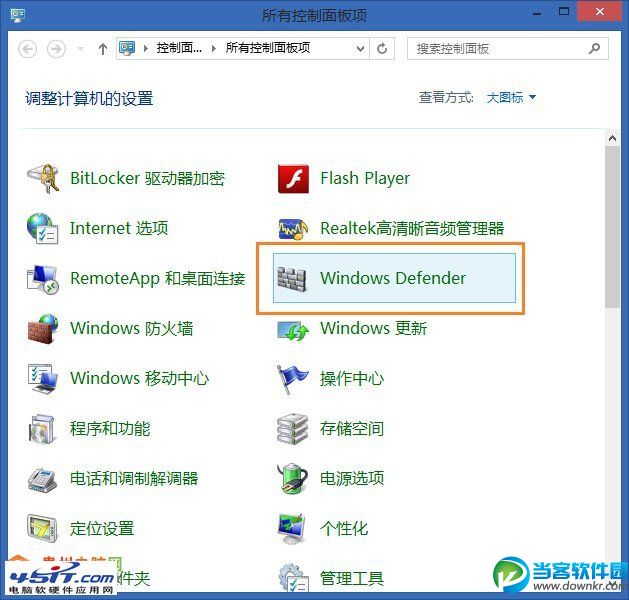Click the Flash Player red icon

point(293,178)
